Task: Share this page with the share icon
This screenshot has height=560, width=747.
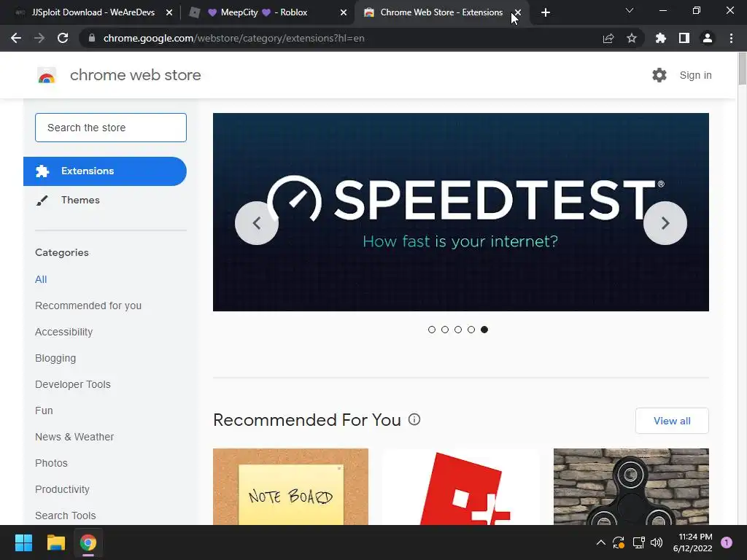Action: pos(608,38)
